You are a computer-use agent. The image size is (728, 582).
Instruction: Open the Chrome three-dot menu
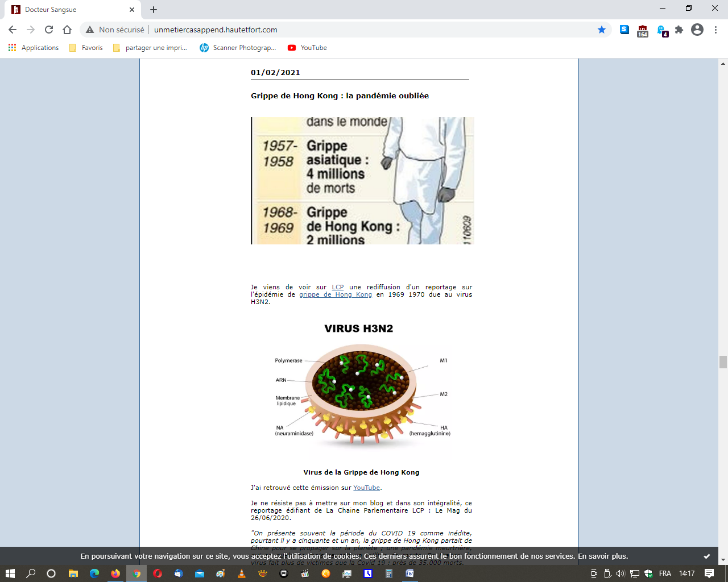click(715, 30)
